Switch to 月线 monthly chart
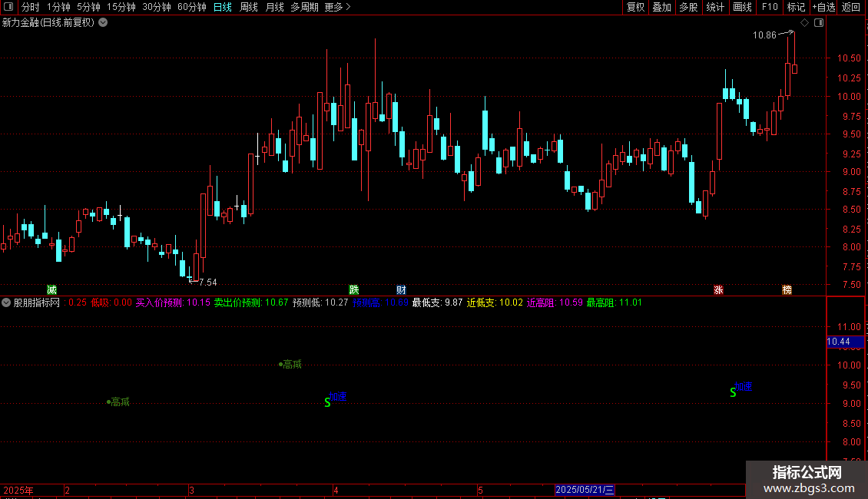The height and width of the screenshot is (499, 868). click(274, 7)
